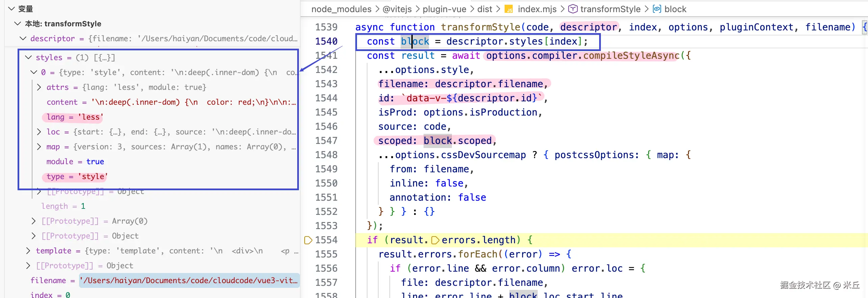868x298 pixels.
Task: Select the filename variable value
Action: [x=189, y=280]
